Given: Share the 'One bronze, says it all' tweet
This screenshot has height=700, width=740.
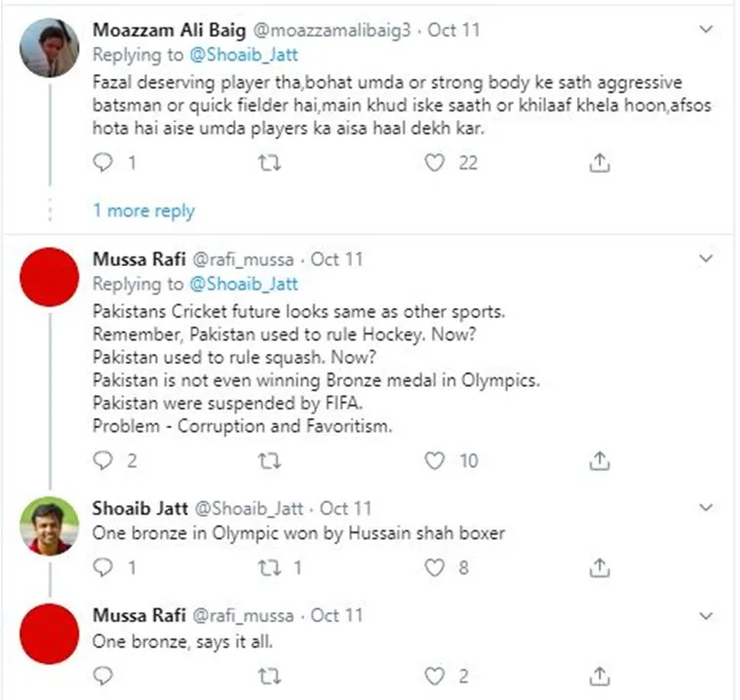Looking at the screenshot, I should tap(600, 676).
